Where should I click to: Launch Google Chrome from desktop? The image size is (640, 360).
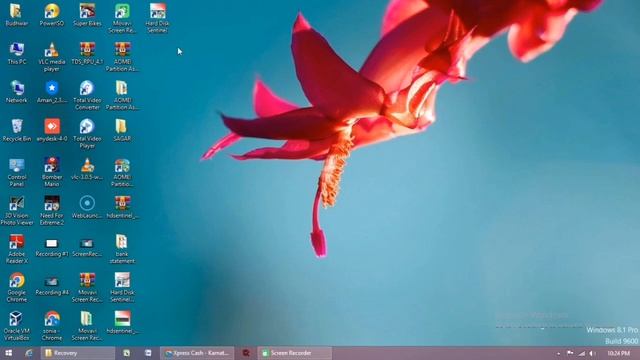coord(16,287)
